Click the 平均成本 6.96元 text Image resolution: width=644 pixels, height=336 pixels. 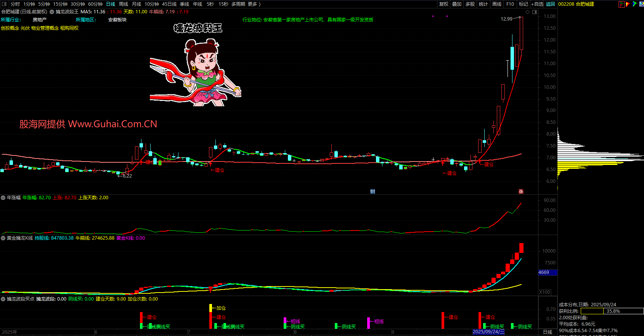coord(577,324)
